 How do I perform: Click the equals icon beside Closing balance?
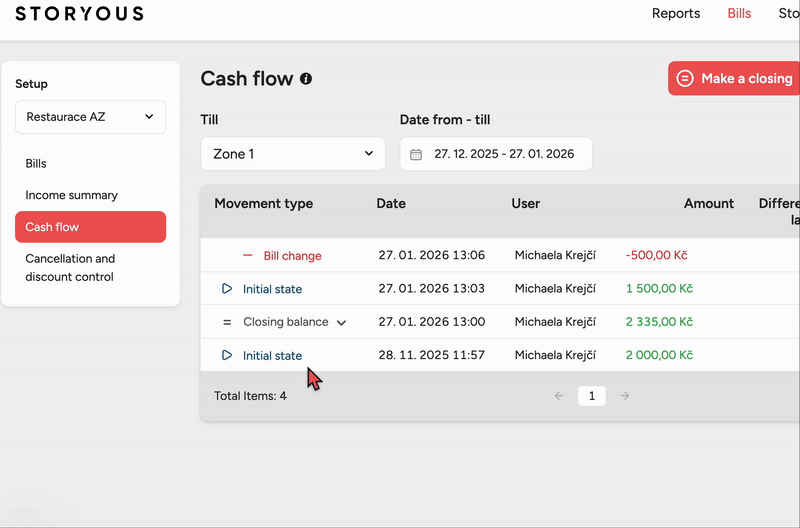pos(227,322)
